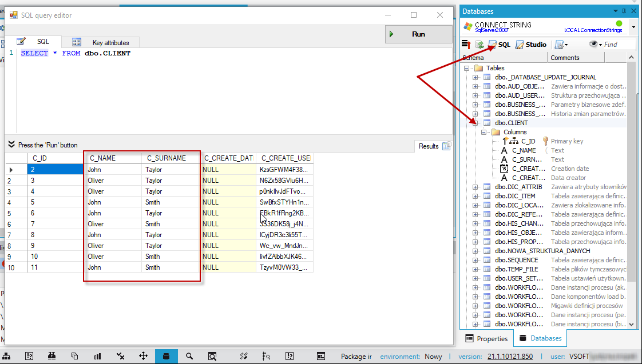Open the Databases panel options dropdown arrow
The width and height of the screenshot is (642, 364).
[x=615, y=11]
